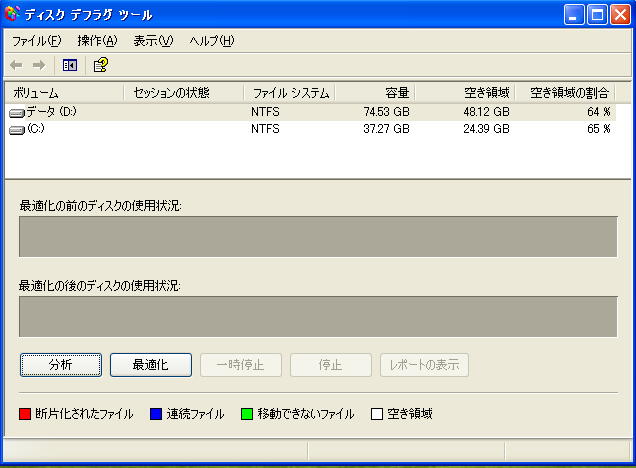Click the forward arrow toolbar icon
The height and width of the screenshot is (468, 636).
pos(39,65)
